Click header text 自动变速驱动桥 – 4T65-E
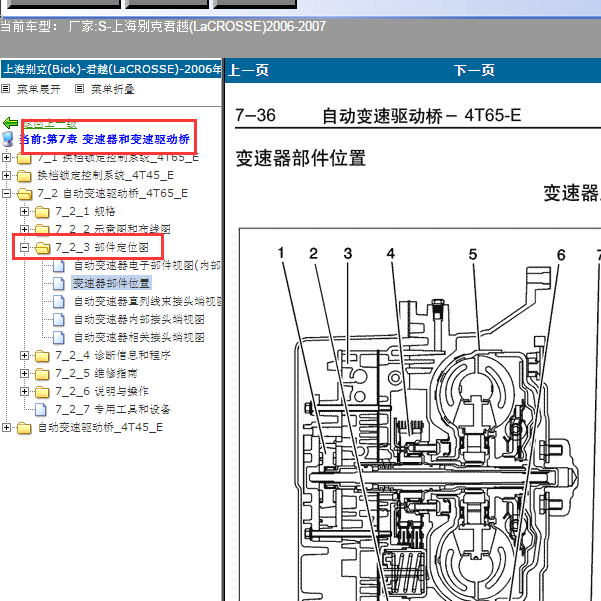 click(422, 116)
